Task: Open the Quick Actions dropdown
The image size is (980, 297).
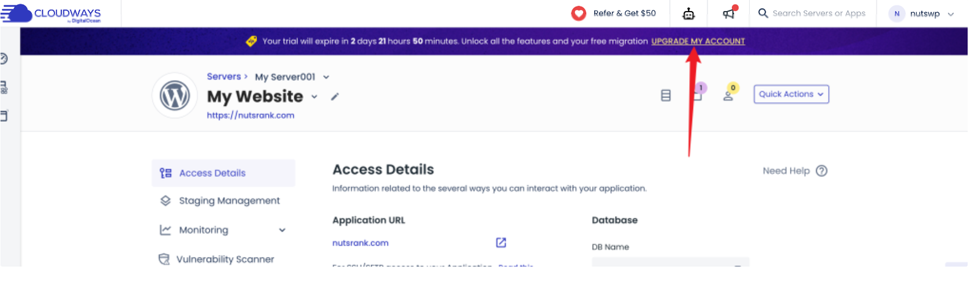Action: tap(791, 94)
